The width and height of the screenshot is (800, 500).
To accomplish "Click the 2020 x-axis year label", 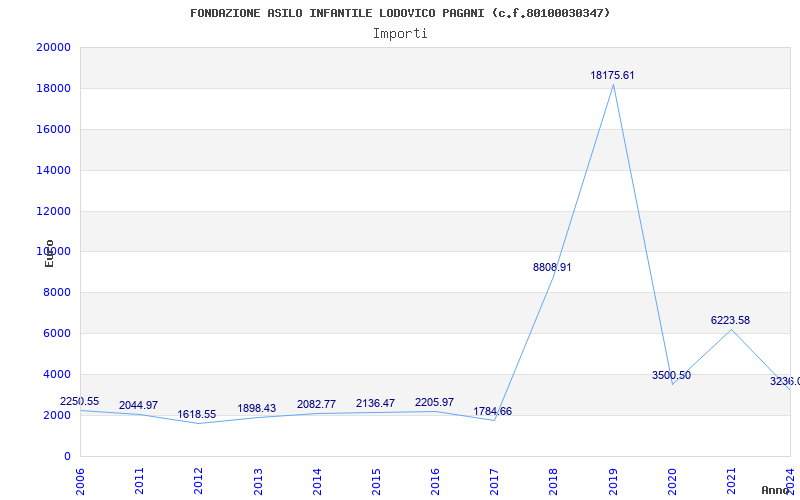I will (672, 481).
